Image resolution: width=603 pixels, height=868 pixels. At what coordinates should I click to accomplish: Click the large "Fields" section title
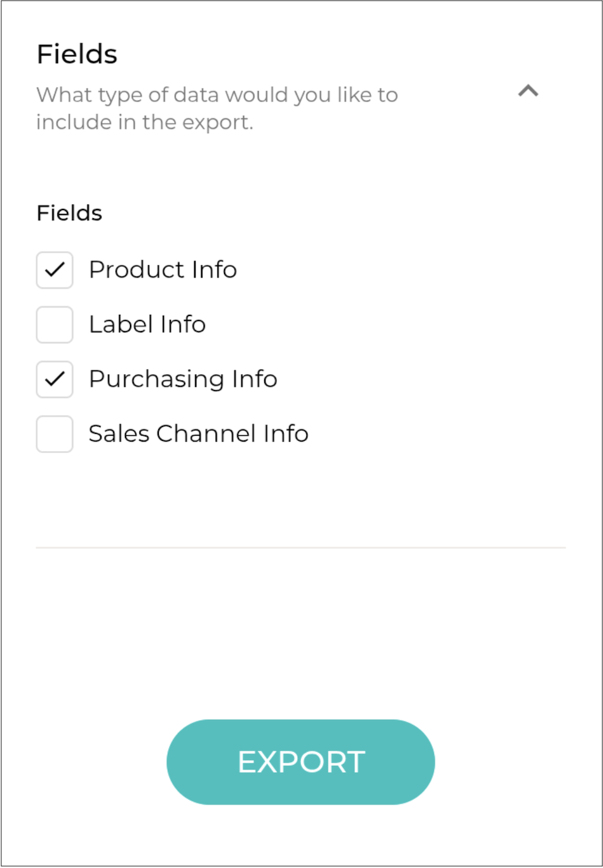(77, 54)
